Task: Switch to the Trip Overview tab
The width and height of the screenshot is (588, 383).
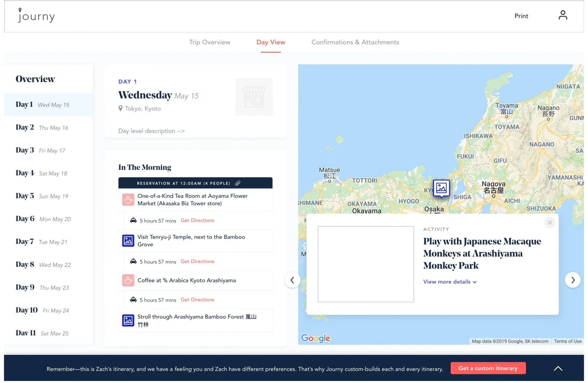Action: click(210, 42)
